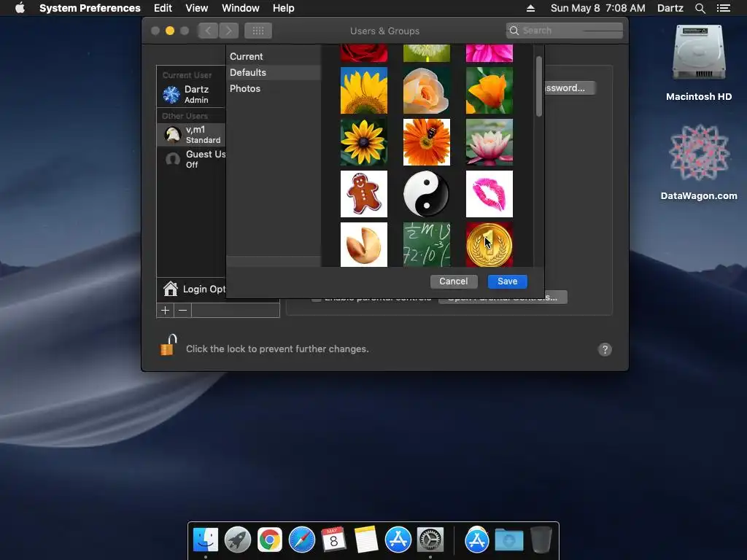Open the Help menu
747x560 pixels.
[x=284, y=8]
